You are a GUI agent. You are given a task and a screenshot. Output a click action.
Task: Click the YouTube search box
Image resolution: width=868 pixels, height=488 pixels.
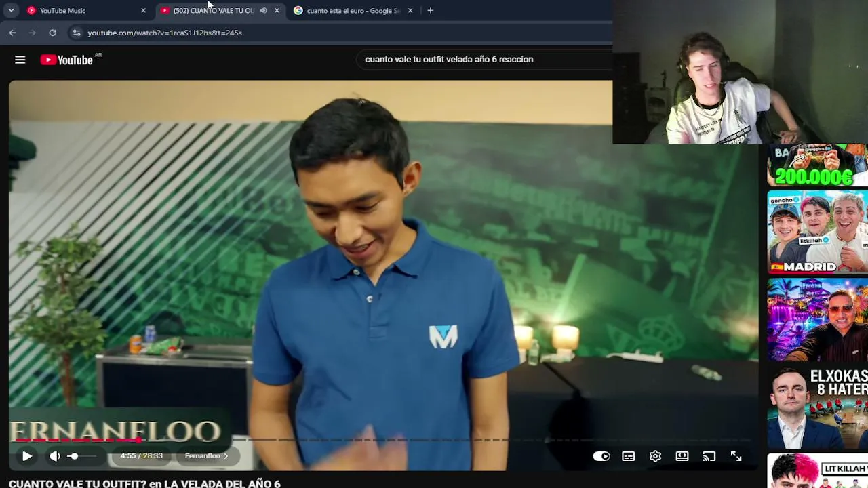484,60
